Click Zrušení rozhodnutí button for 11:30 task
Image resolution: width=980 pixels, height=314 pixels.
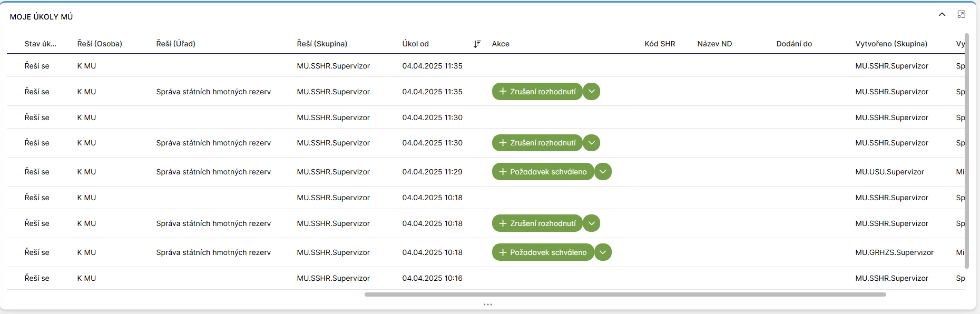[537, 143]
